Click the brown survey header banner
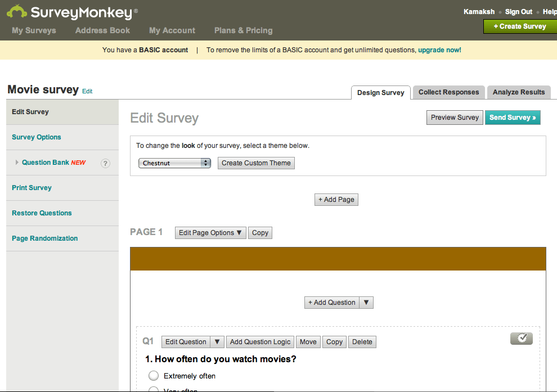The image size is (557, 392). [338, 259]
